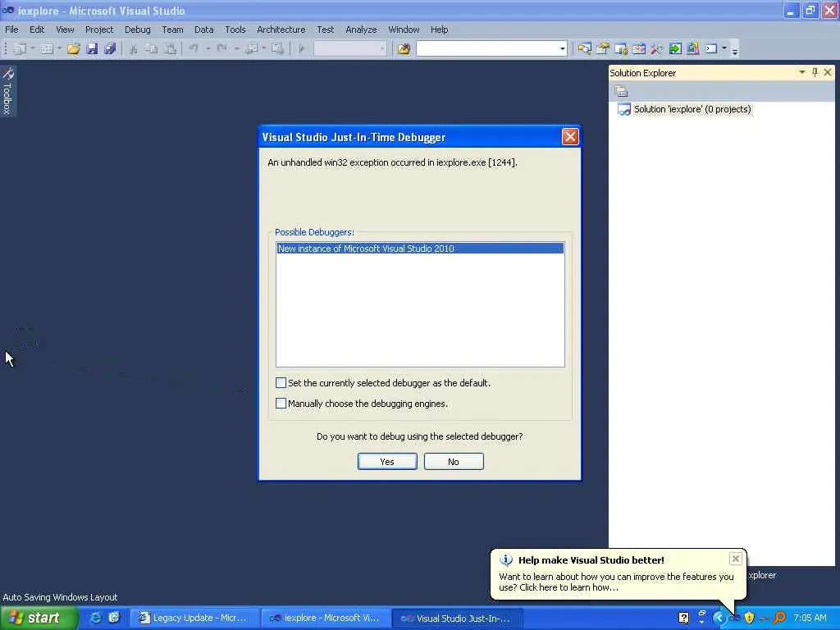This screenshot has height=630, width=840.
Task: Click the 'Help make Visual Studio better!' balloon text
Action: (591, 560)
